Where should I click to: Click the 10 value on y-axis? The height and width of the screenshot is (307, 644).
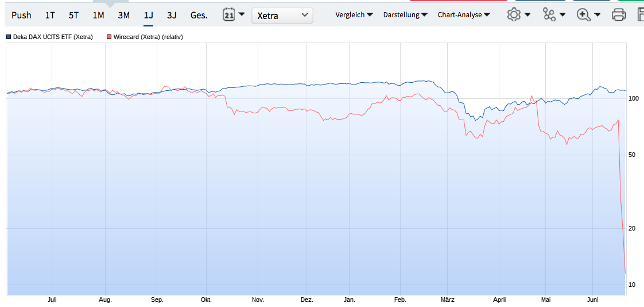[632, 285]
